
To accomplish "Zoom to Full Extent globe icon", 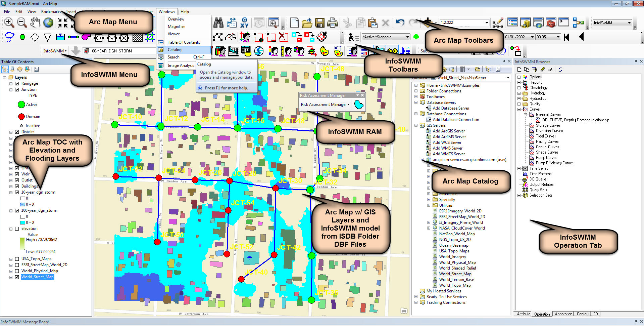I will click(48, 23).
